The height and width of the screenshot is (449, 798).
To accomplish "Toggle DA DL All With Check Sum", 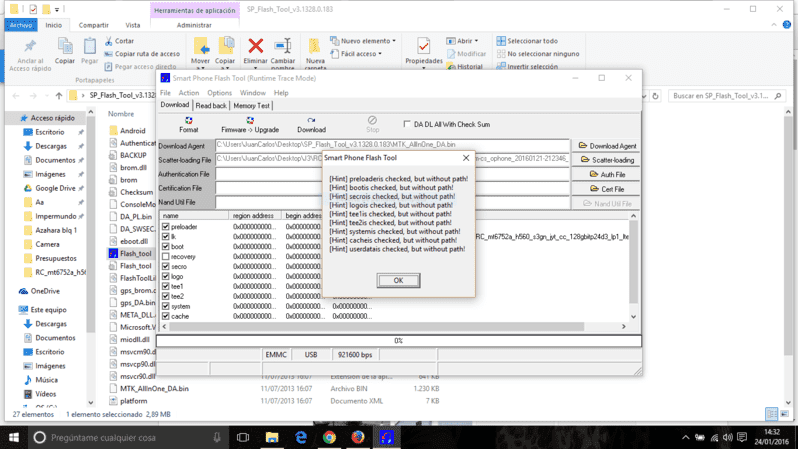I will 407,124.
